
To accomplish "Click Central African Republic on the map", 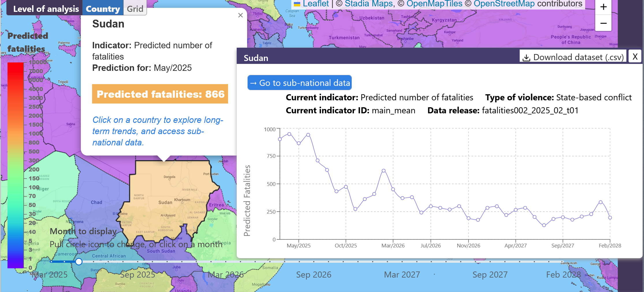I will point(109,256).
